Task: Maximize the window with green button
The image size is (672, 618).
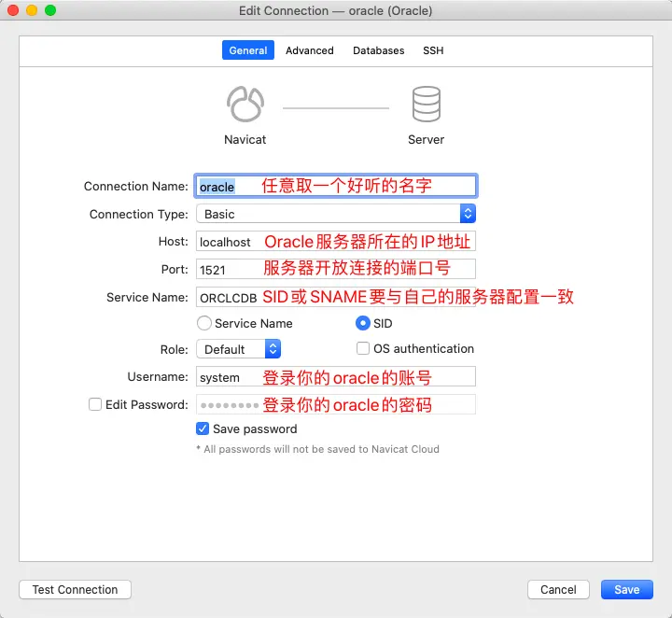Action: [50, 10]
